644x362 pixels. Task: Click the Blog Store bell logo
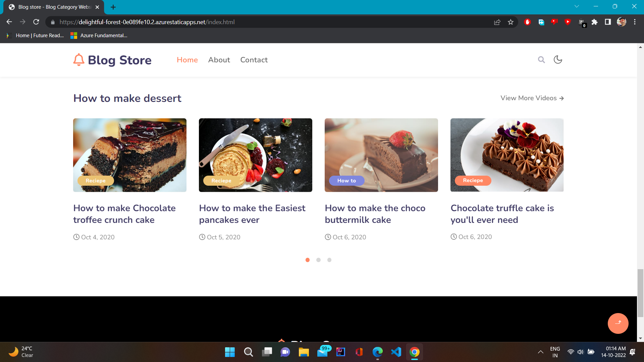[79, 60]
